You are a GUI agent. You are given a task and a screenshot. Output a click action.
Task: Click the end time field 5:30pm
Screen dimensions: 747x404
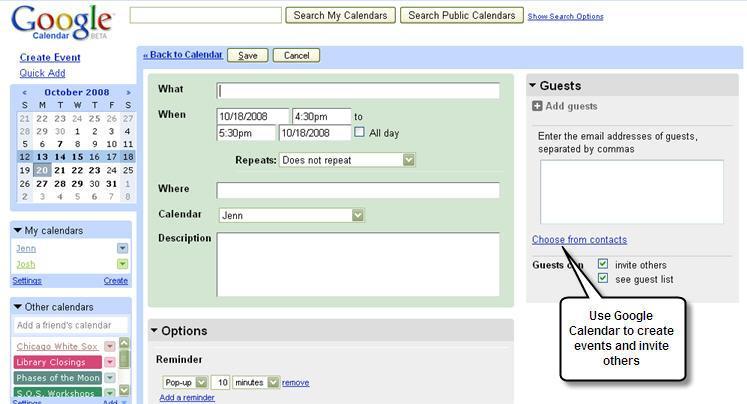246,133
